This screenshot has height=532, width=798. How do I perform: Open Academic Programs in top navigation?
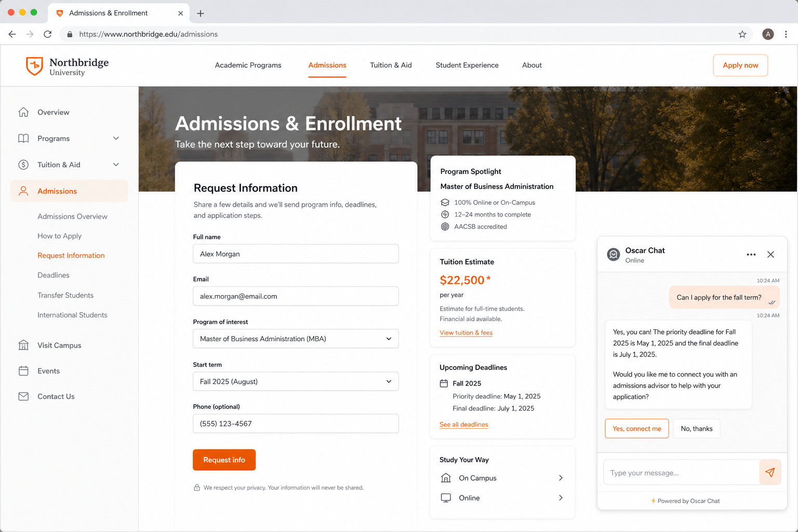pos(248,65)
